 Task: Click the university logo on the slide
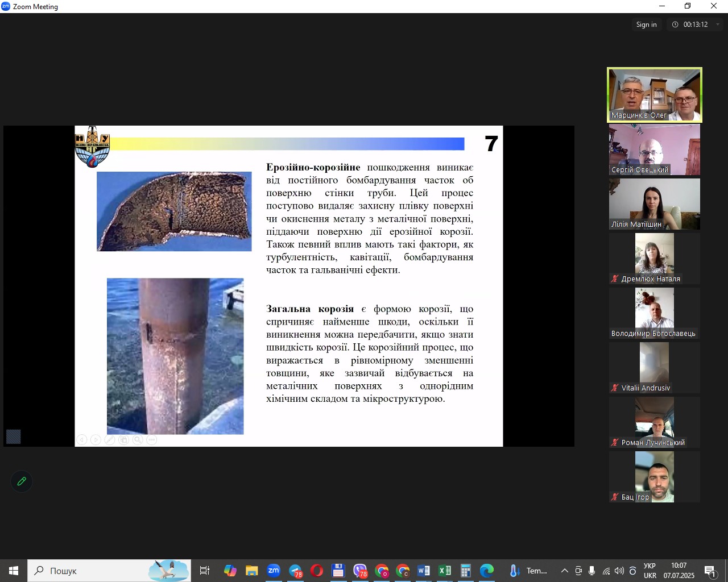(x=92, y=147)
